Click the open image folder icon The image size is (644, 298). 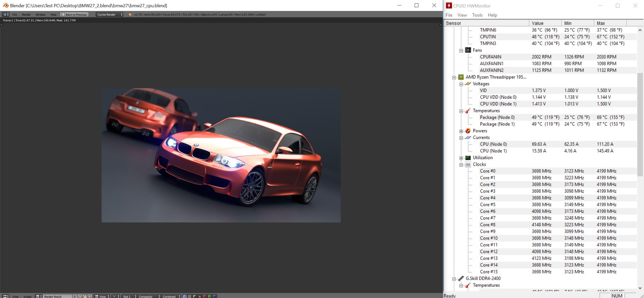pyautogui.click(x=85, y=297)
